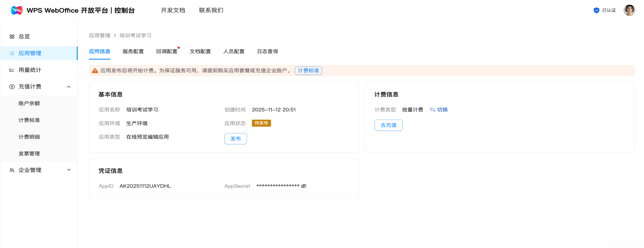Click the yen recharge billing icon
This screenshot has height=248, width=644.
[x=12, y=87]
